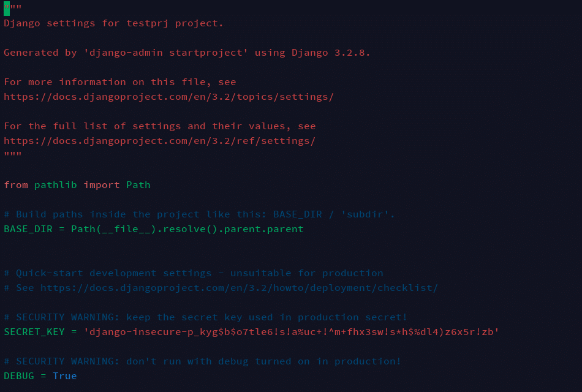Click the 'import' keyword

click(x=102, y=185)
